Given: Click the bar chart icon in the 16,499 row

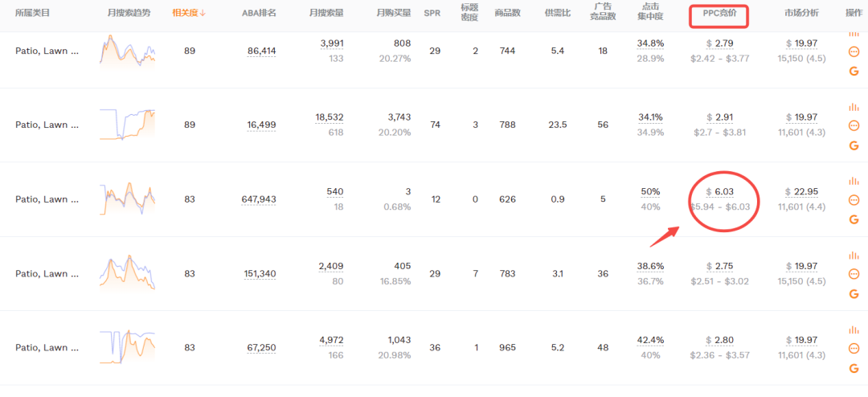Looking at the screenshot, I should pos(854,107).
